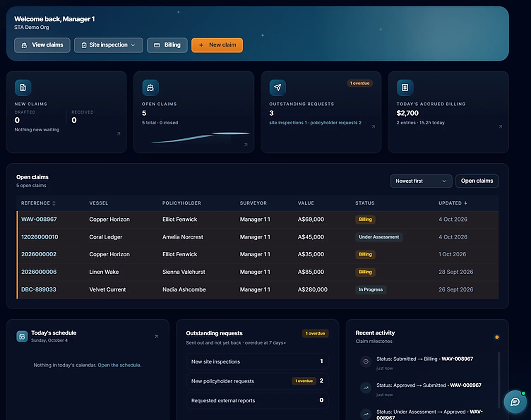
Task: Click the Copper Horizon vessel in WAV-008967 row
Action: pos(109,220)
